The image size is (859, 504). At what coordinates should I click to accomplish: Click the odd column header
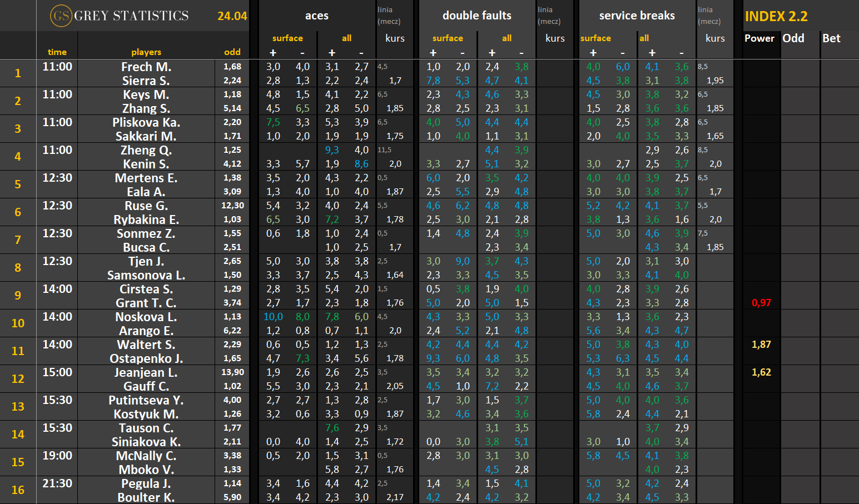(x=232, y=52)
